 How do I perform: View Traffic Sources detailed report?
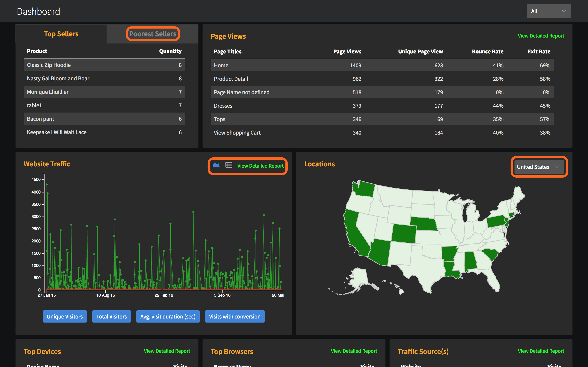tap(541, 351)
